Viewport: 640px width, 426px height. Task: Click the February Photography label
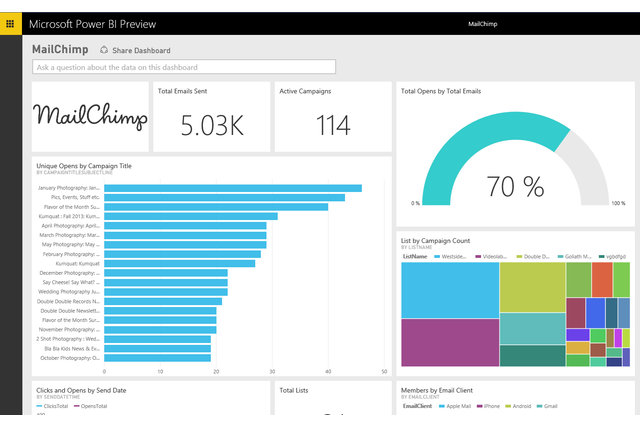(71, 254)
